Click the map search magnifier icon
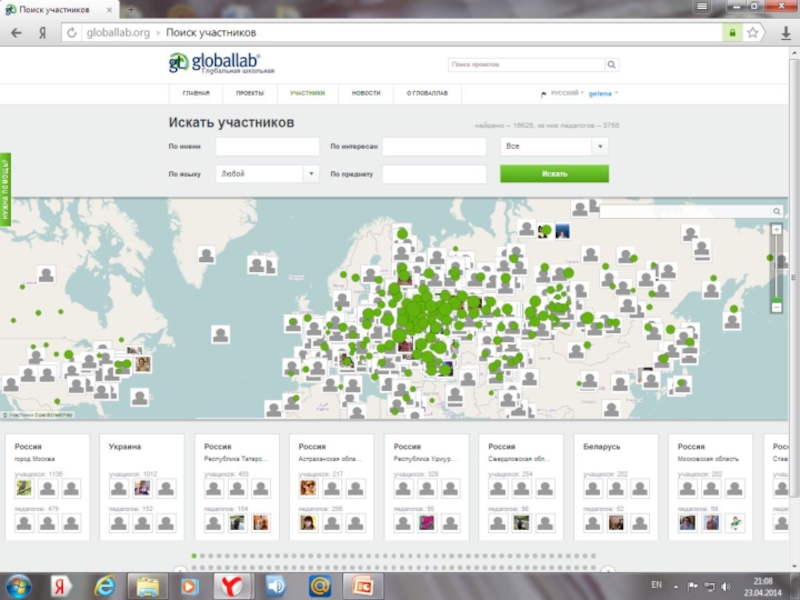This screenshot has width=800, height=600. (x=776, y=212)
